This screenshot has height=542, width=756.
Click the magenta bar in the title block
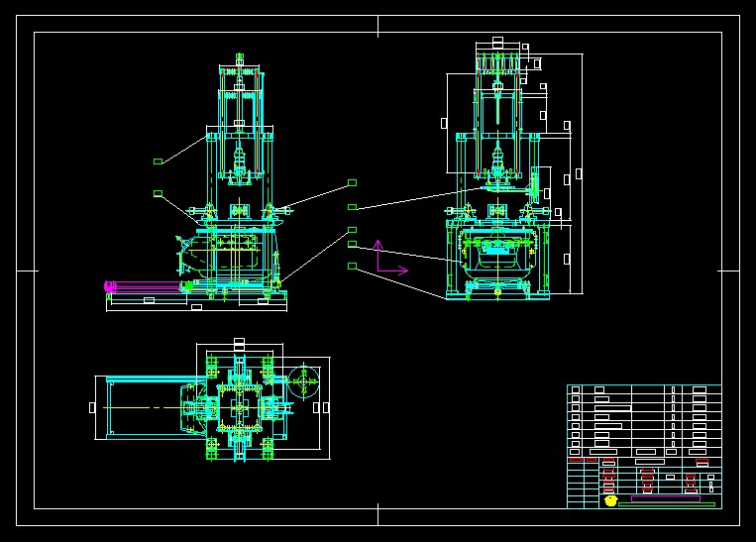coord(666,498)
